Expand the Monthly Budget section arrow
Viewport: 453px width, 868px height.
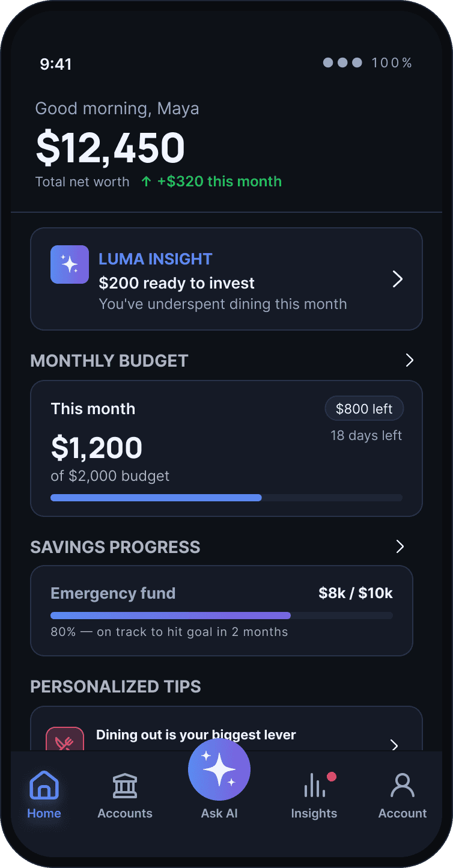pos(410,360)
